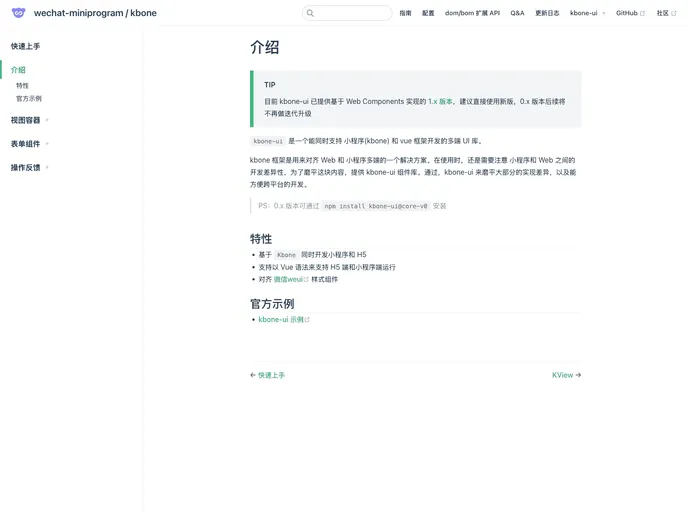The width and height of the screenshot is (688, 512).
Task: Click the kbone-ui inline code label
Action: (x=268, y=141)
